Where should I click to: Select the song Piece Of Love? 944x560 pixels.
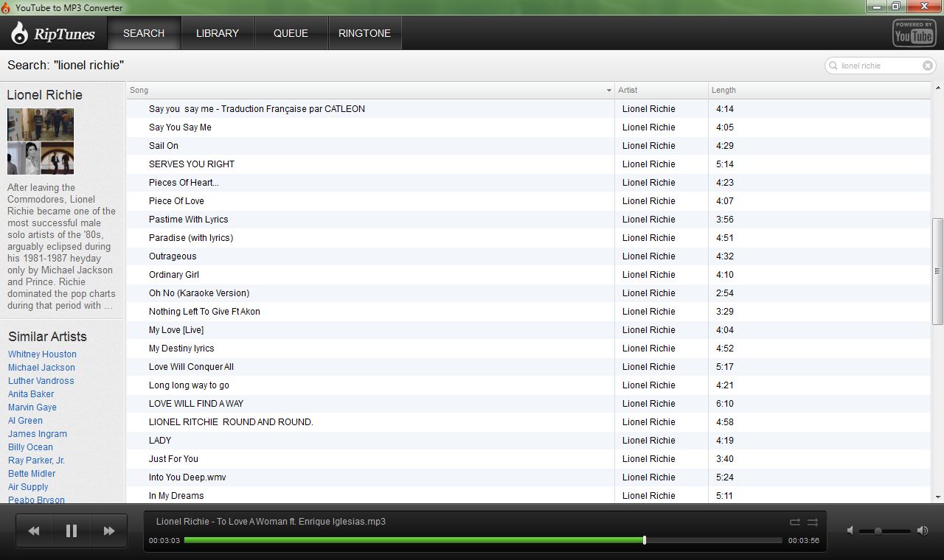point(176,201)
